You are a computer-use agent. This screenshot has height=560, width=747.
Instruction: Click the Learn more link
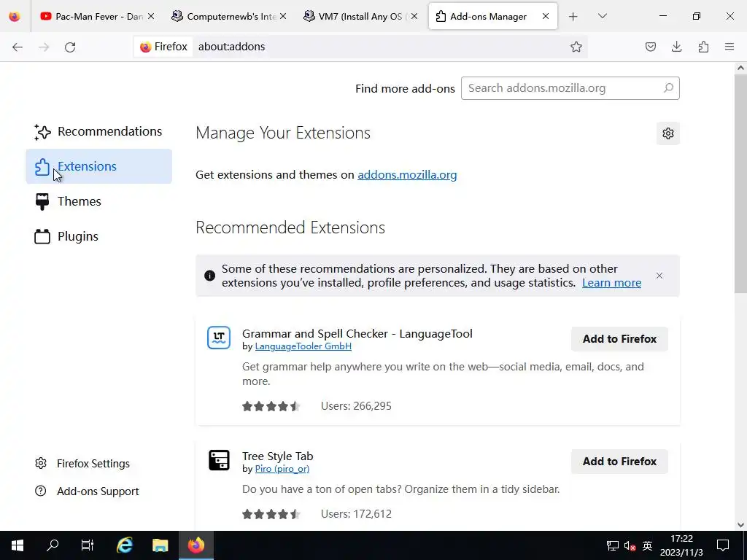click(611, 283)
